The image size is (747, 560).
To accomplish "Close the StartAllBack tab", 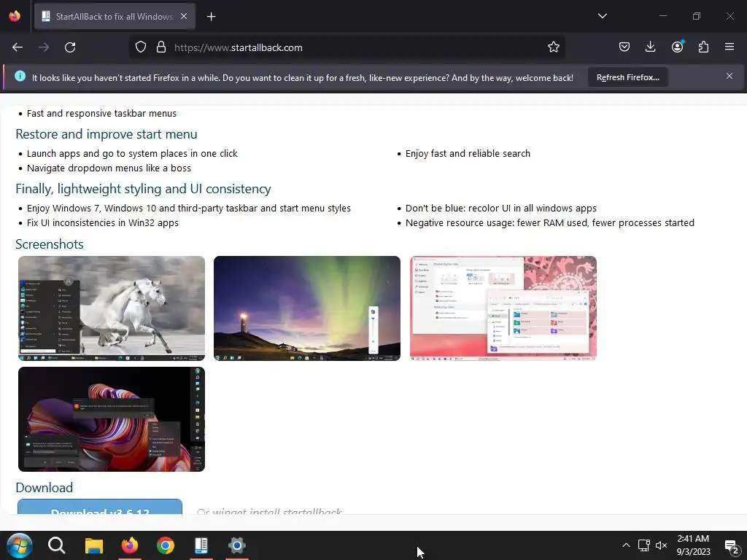I will [184, 16].
